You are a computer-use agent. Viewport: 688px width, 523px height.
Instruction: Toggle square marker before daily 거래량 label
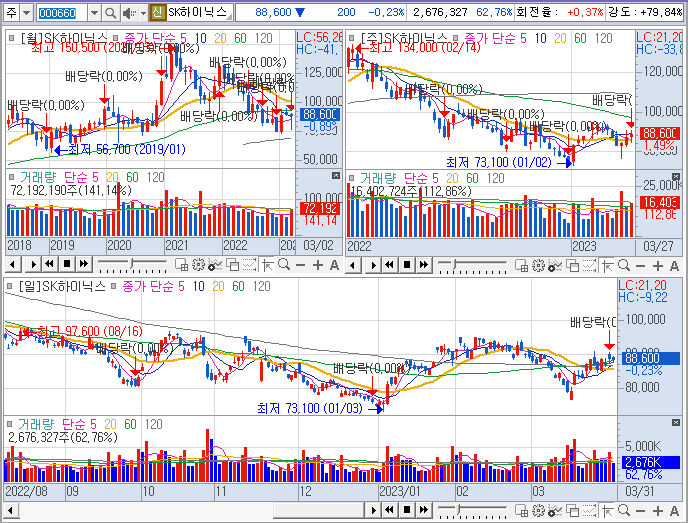pyautogui.click(x=10, y=424)
